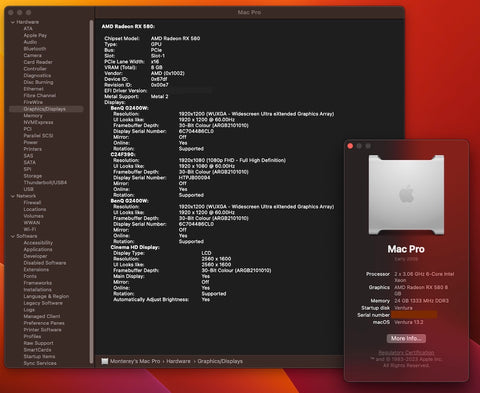Open More Info in About window
Viewport: 480px width, 393px height.
point(406,338)
